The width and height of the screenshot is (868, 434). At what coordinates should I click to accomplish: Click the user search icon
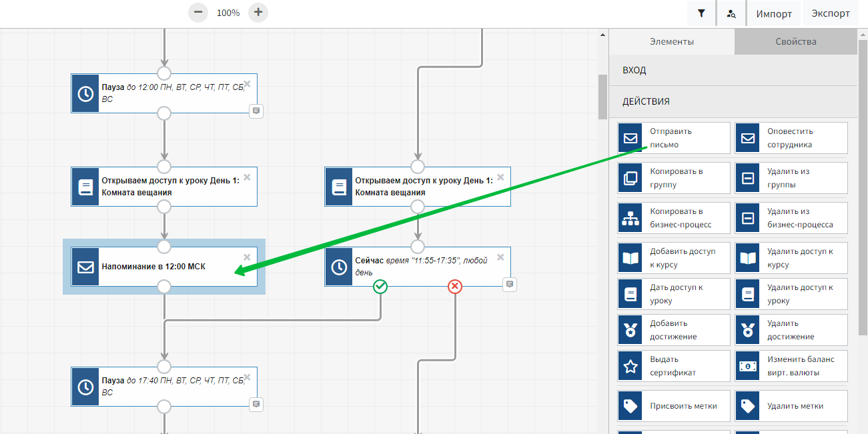click(x=731, y=13)
